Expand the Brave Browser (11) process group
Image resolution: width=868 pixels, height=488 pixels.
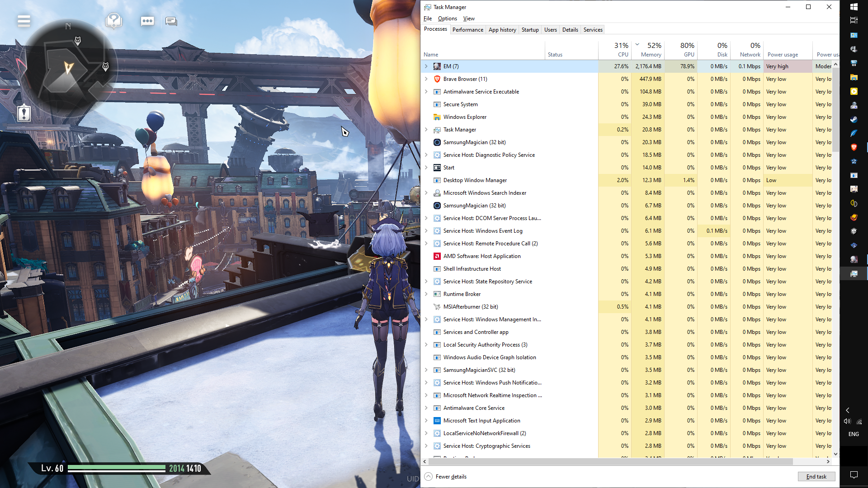pyautogui.click(x=426, y=79)
